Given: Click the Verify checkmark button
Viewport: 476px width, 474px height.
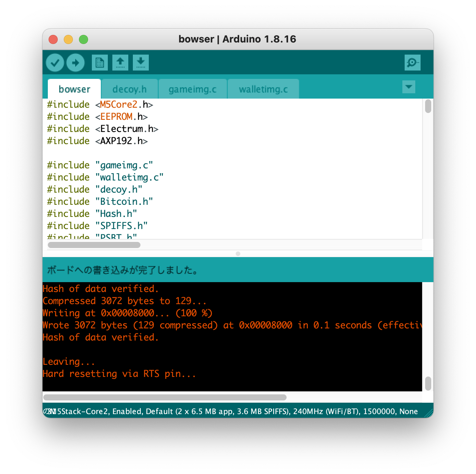Looking at the screenshot, I should [x=55, y=63].
